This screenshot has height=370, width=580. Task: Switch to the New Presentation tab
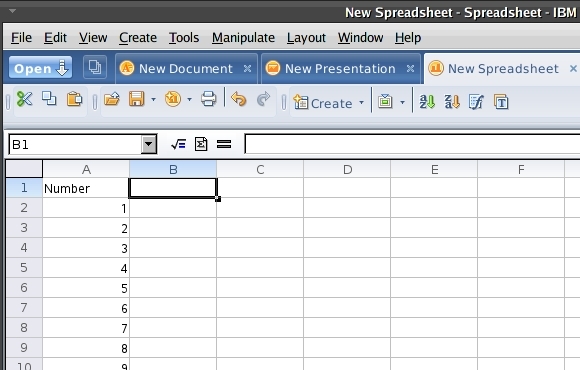pos(340,68)
